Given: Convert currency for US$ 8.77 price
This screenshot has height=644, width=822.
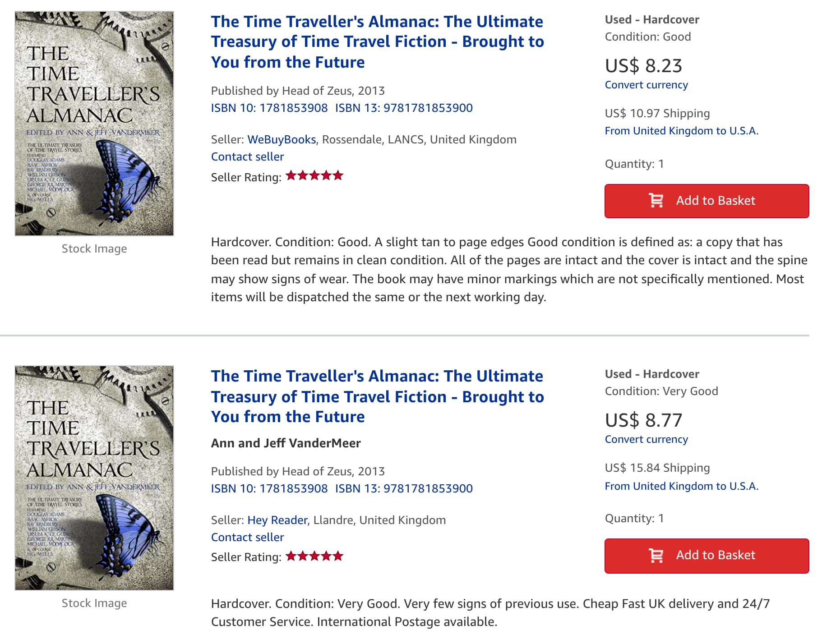Looking at the screenshot, I should coord(646,440).
